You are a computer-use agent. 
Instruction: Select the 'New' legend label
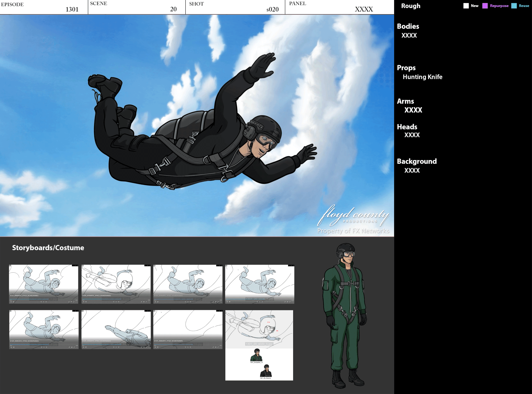(475, 6)
